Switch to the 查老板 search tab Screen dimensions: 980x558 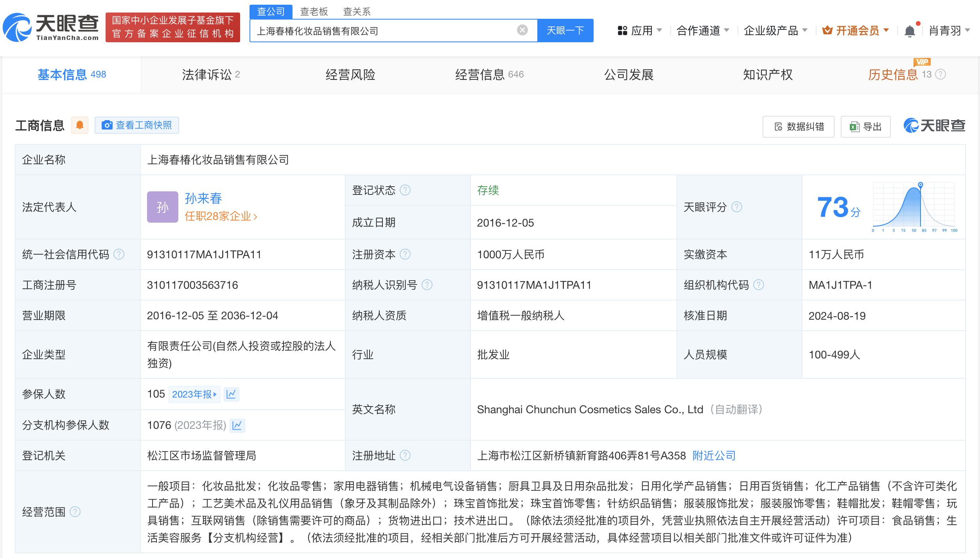tap(314, 11)
